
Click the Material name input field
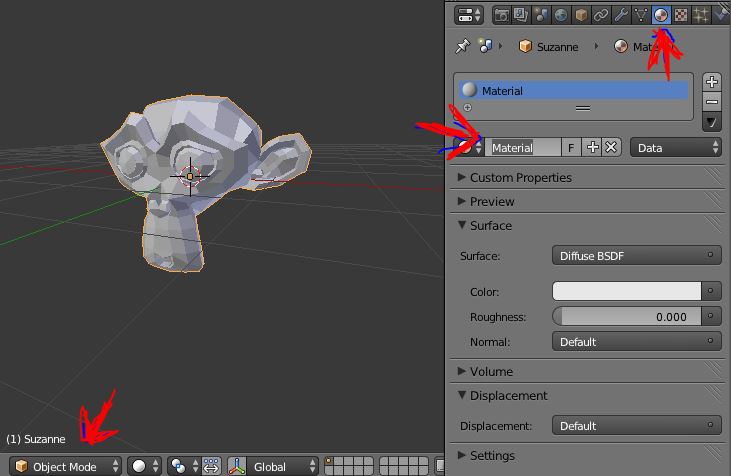coord(523,148)
